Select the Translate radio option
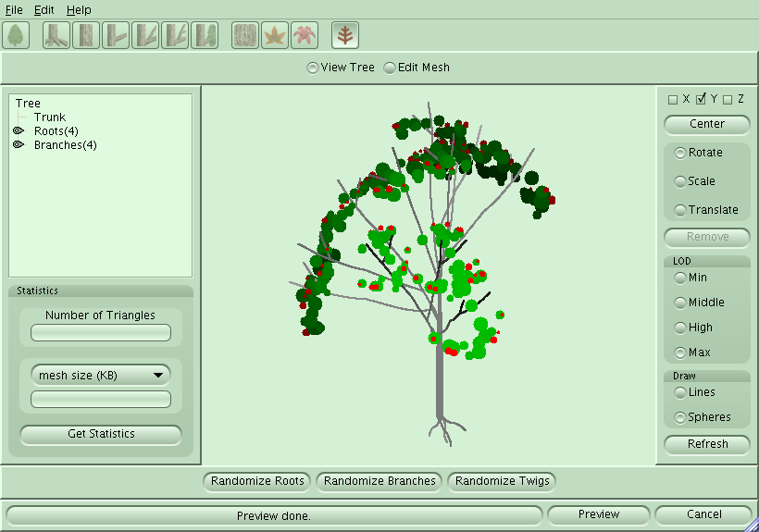The height and width of the screenshot is (532, 759). 680,210
